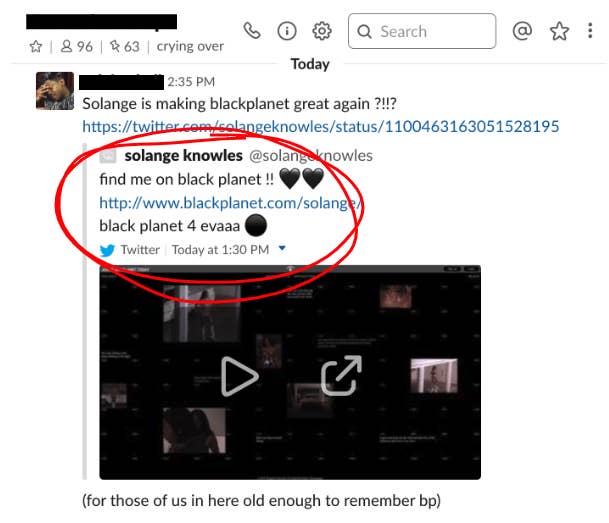Show the 63 pinned items
Screen dimensions: 609x523
click(x=125, y=47)
